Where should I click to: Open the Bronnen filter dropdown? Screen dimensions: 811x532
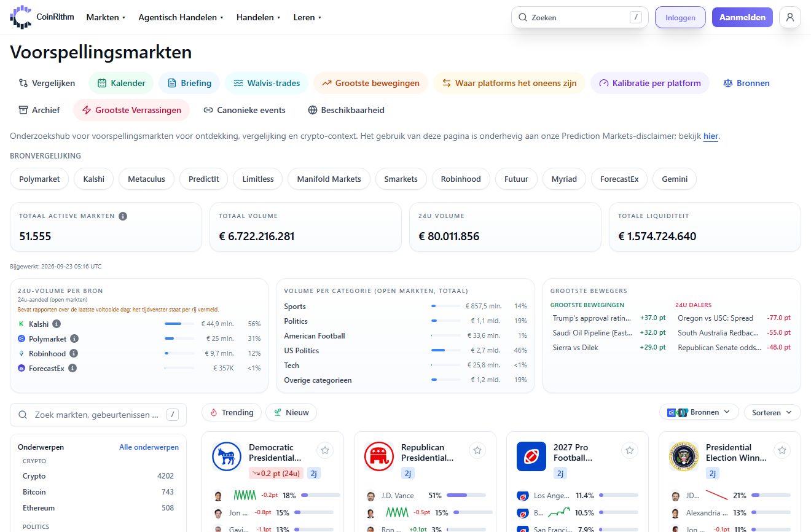[699, 412]
